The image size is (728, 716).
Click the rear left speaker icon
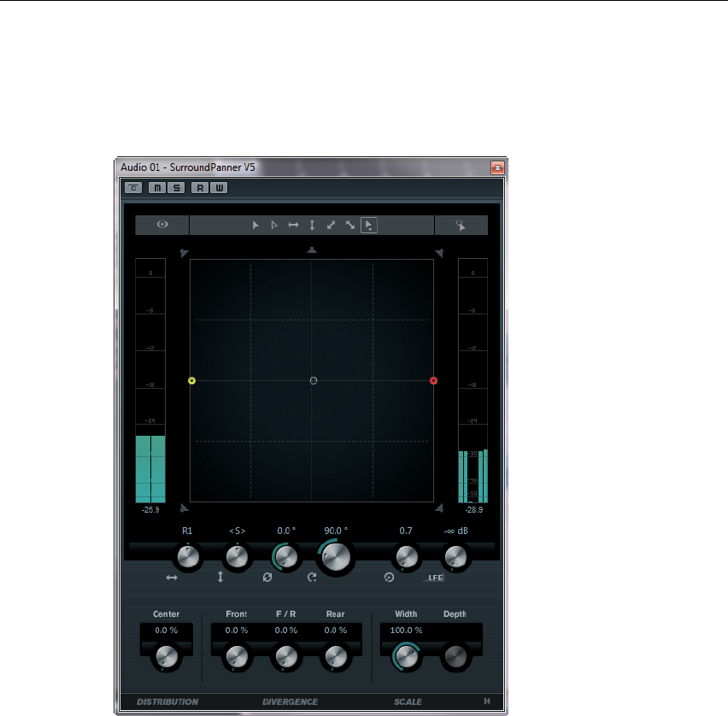coord(185,508)
